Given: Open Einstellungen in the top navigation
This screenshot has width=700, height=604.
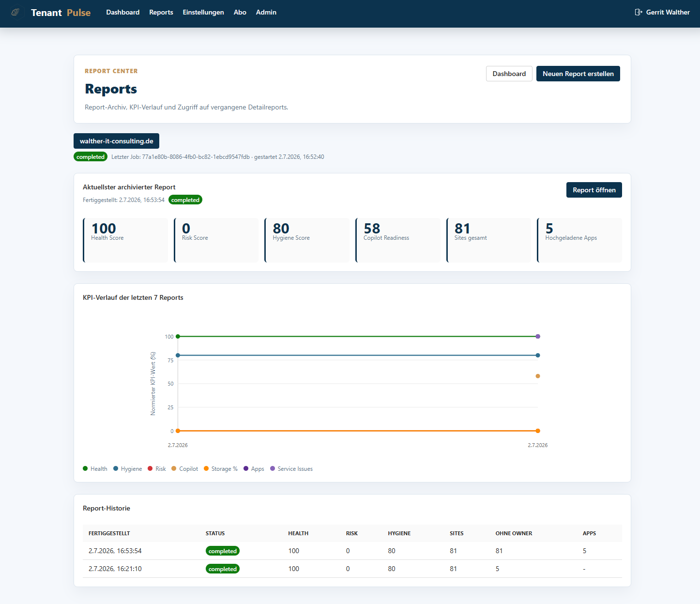Looking at the screenshot, I should (x=203, y=12).
